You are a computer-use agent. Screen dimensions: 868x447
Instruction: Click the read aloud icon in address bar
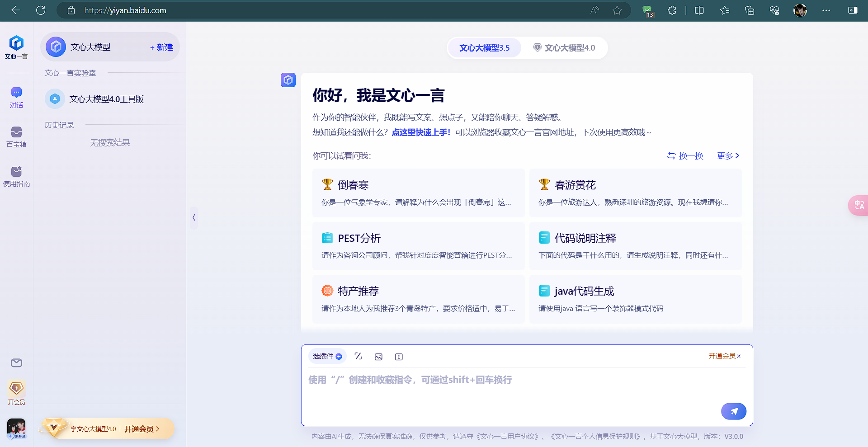[x=594, y=10]
